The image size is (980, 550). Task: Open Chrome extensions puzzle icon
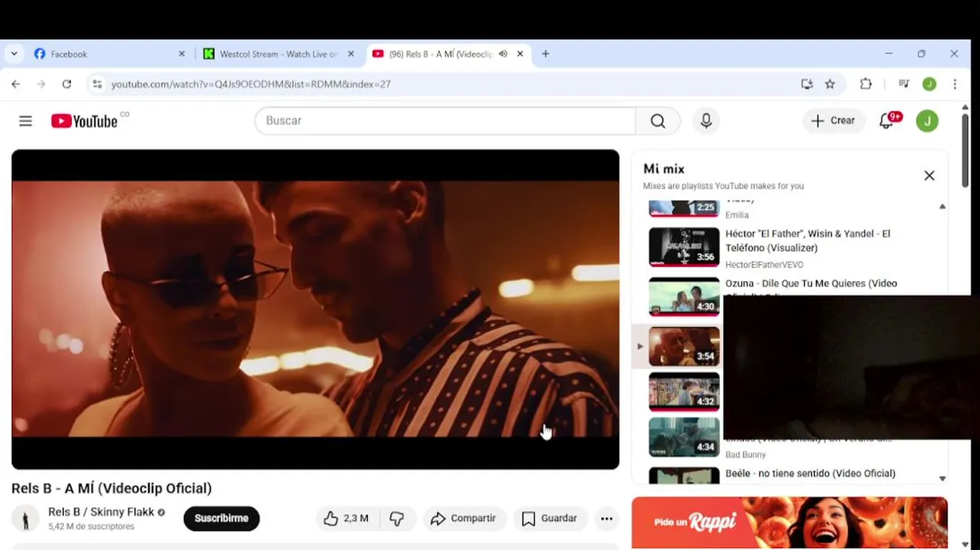click(x=866, y=84)
